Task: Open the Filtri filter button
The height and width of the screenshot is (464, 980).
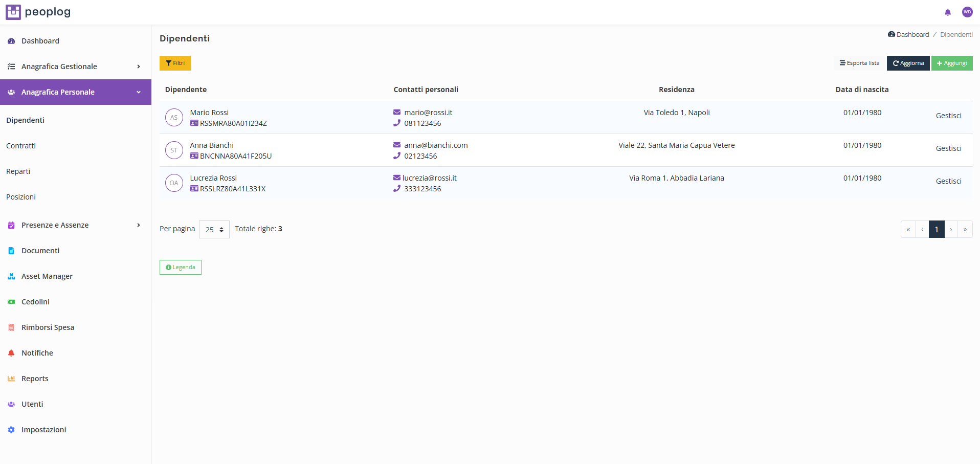Action: click(x=175, y=63)
